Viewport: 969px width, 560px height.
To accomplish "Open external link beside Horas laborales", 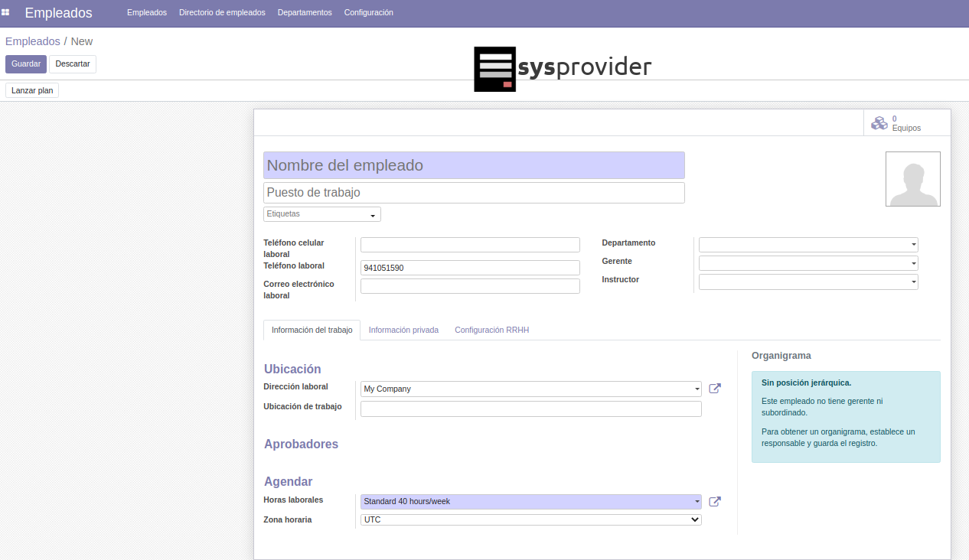I will 715,502.
